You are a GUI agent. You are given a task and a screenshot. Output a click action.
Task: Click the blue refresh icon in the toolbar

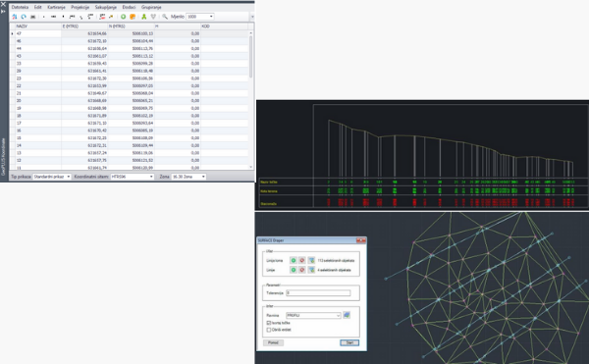click(24, 17)
